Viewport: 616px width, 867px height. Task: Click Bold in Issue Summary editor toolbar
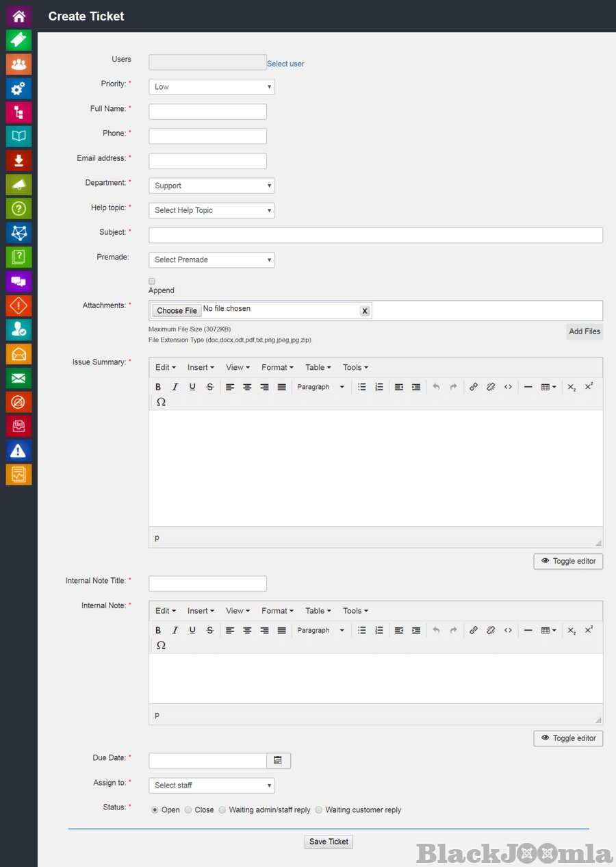pyautogui.click(x=158, y=387)
